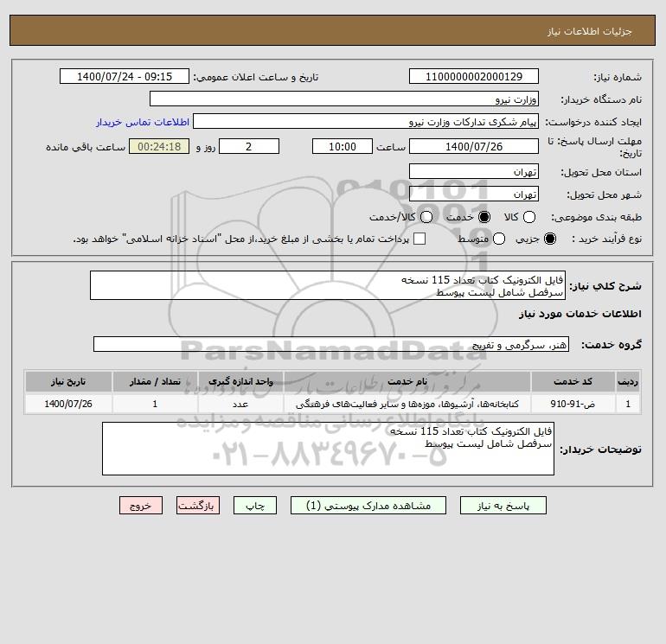The image size is (666, 644).
Task: Toggle the اسناد خزانه اسلامی payment checkbox
Action: (x=419, y=239)
